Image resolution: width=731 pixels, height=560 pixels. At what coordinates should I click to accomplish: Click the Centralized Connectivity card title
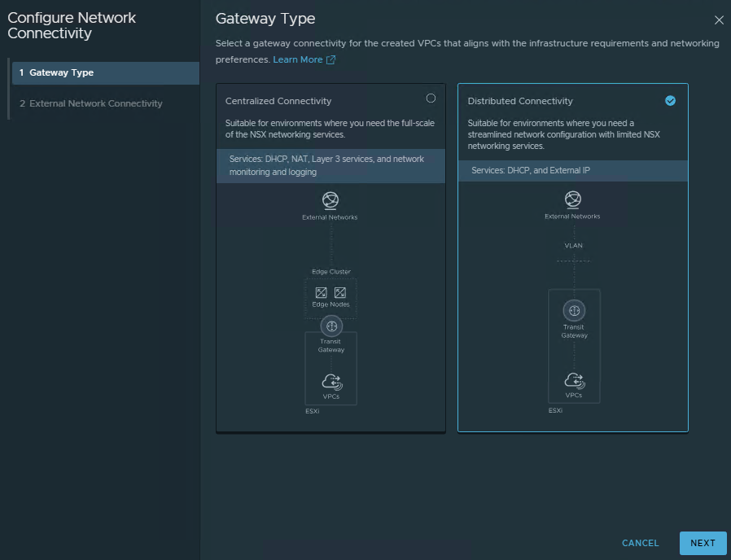point(278,102)
